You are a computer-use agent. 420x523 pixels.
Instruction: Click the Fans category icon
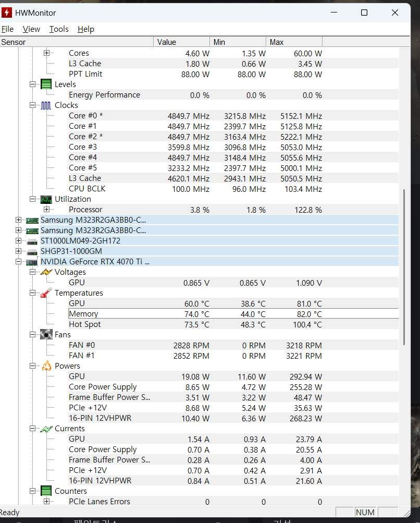click(46, 335)
